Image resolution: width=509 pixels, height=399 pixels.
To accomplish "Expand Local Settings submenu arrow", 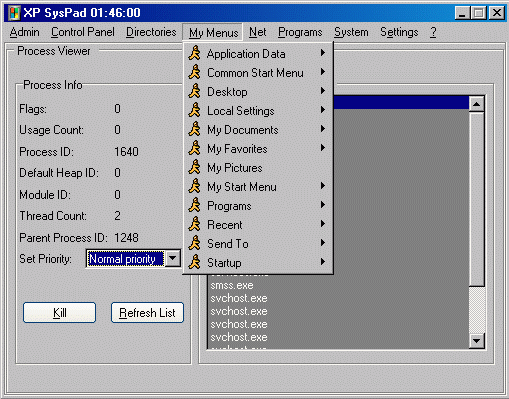I will [323, 110].
